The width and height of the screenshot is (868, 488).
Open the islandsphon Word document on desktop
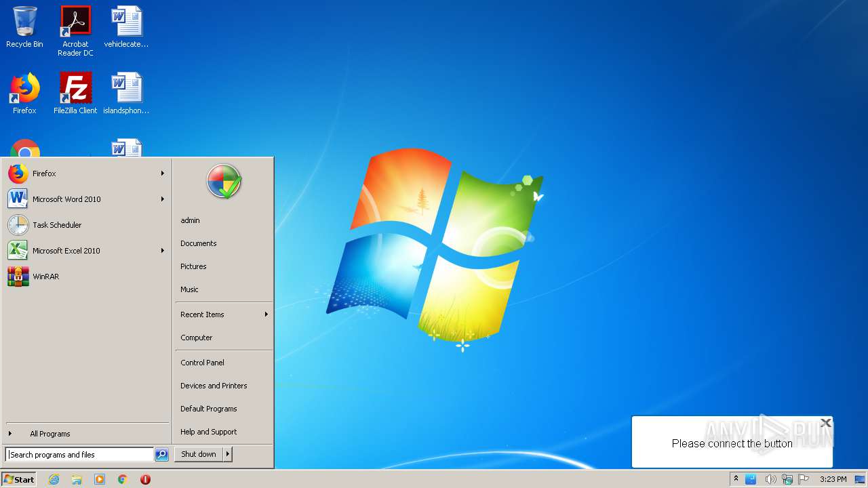pyautogui.click(x=126, y=94)
